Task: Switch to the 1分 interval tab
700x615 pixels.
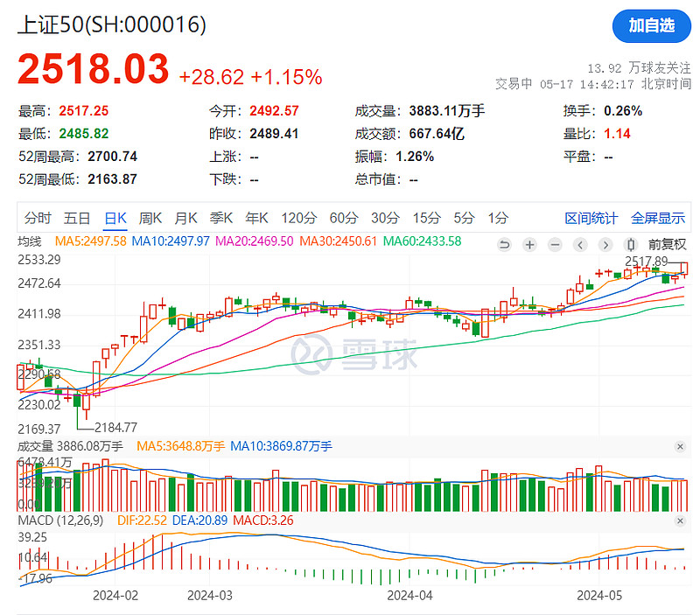Action: [498, 218]
